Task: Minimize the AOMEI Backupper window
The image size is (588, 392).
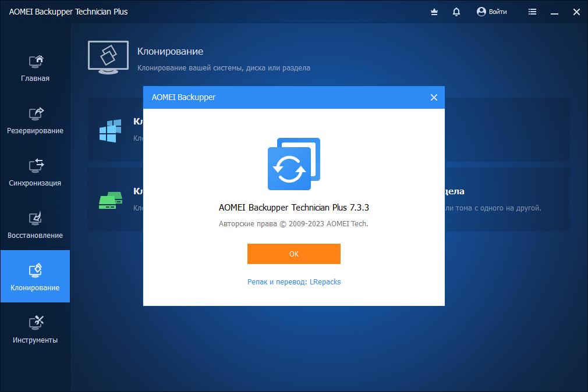Action: tap(554, 12)
